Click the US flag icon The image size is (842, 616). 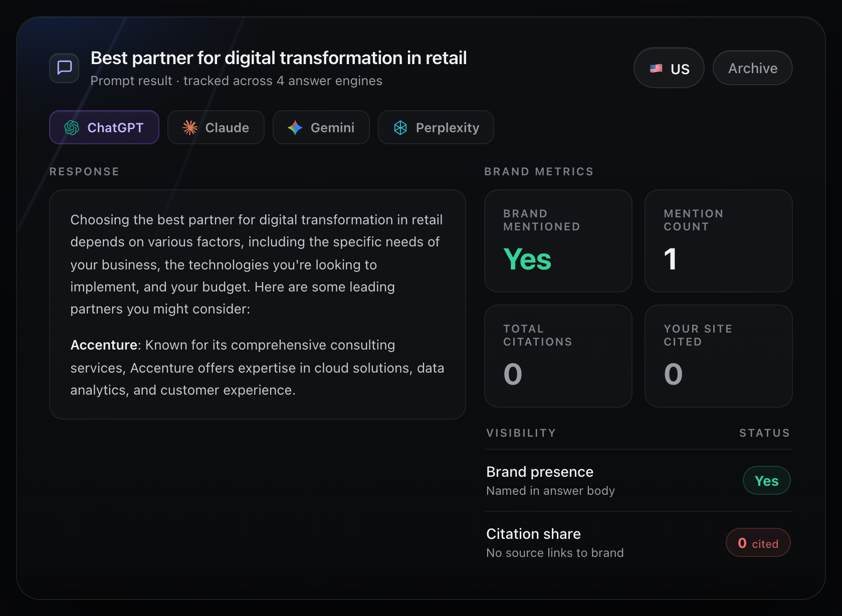click(x=656, y=69)
